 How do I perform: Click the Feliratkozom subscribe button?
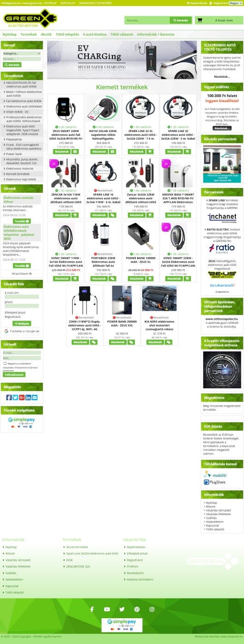[14, 374]
